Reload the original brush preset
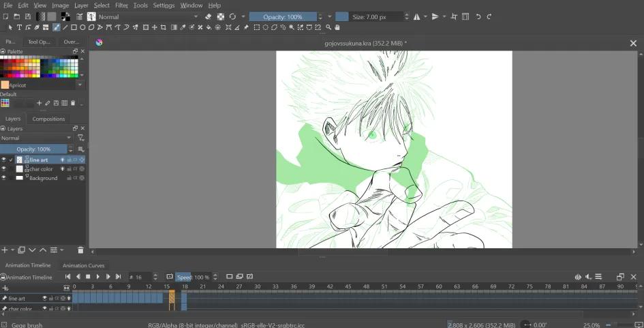Screen dimensions: 644x328 tap(232, 16)
